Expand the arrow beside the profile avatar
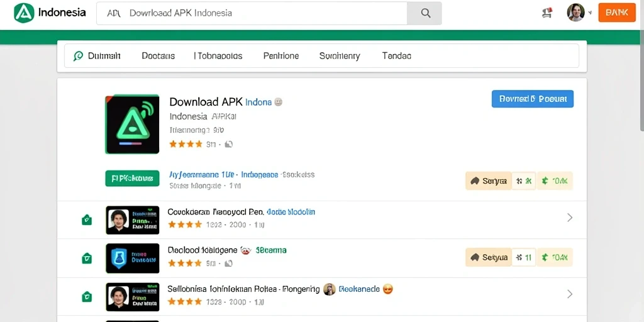 point(590,13)
